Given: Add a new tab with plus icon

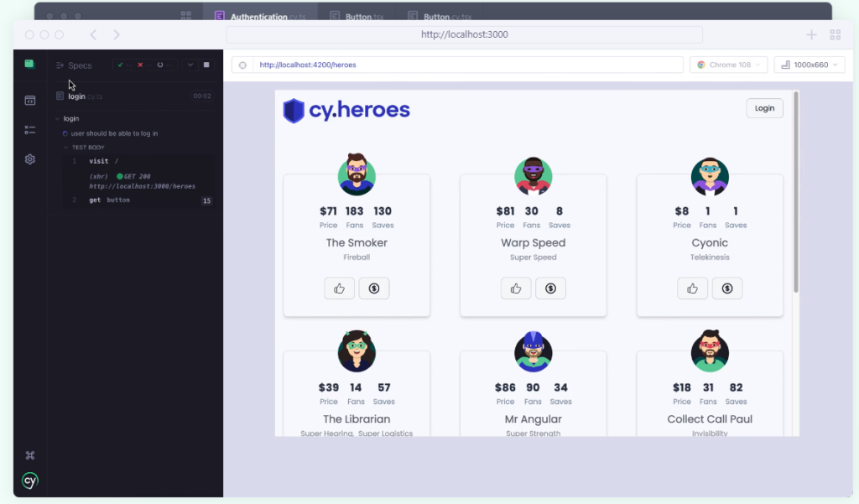Looking at the screenshot, I should (x=811, y=35).
